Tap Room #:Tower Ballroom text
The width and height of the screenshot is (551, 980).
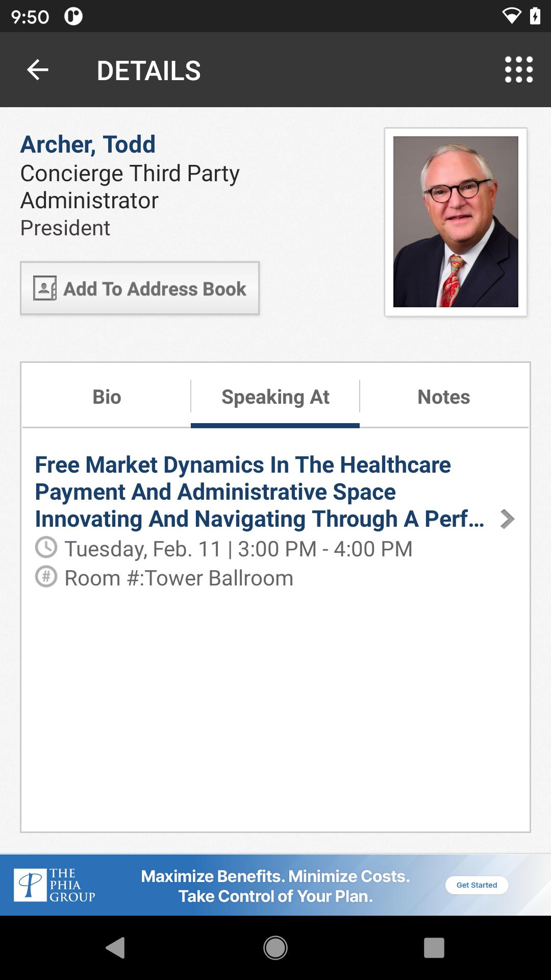click(x=179, y=578)
